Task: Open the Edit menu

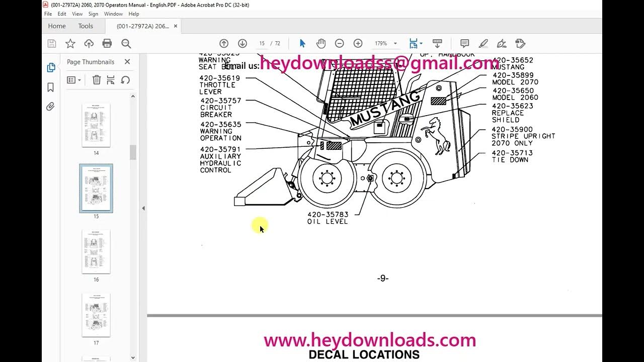Action: 62,14
